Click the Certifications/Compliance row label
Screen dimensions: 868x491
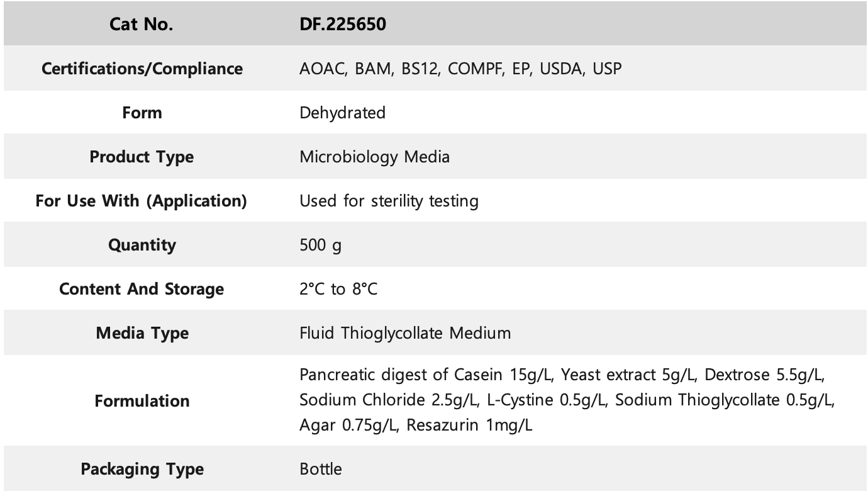pos(142,69)
